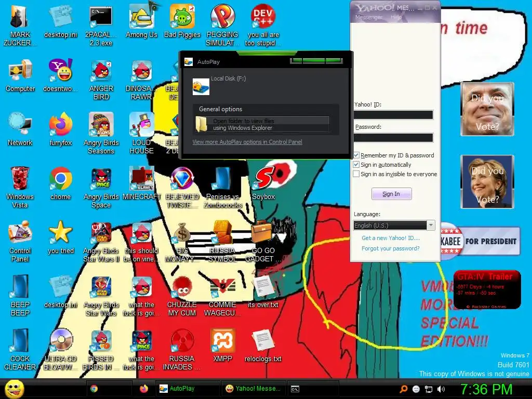Enable Sign in as invisible to everyone

(356, 174)
